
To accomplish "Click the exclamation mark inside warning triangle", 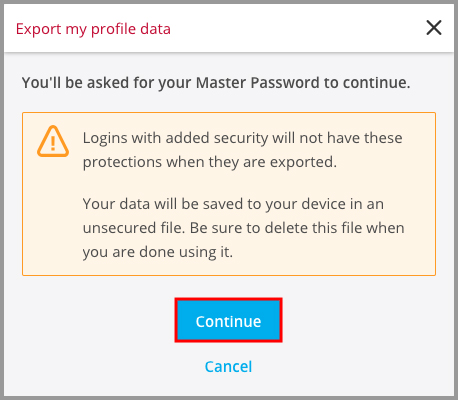I will coord(53,143).
